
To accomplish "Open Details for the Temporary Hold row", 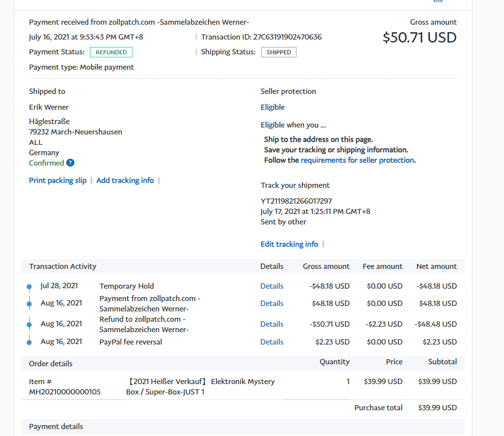I will 272,286.
